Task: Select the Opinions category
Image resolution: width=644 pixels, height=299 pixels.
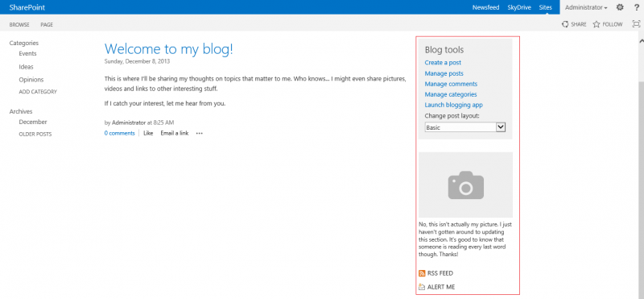Action: [x=31, y=80]
